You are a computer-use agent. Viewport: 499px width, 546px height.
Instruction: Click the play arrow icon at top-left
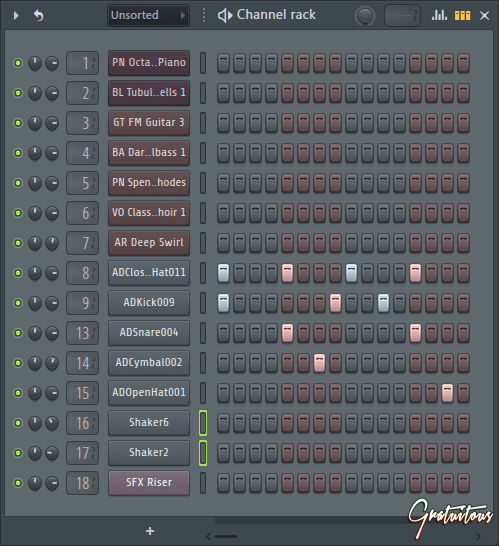point(16,15)
